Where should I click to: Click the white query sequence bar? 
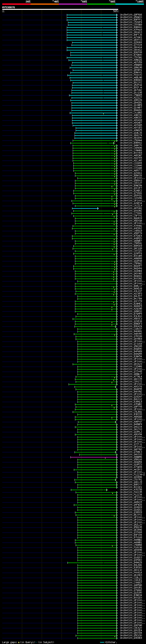click(x=60, y=9)
